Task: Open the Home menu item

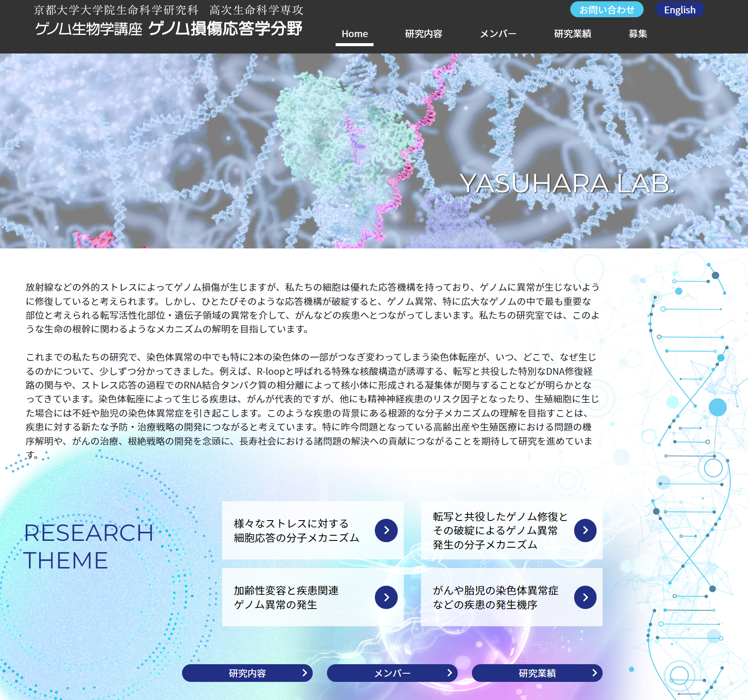Action: tap(355, 34)
